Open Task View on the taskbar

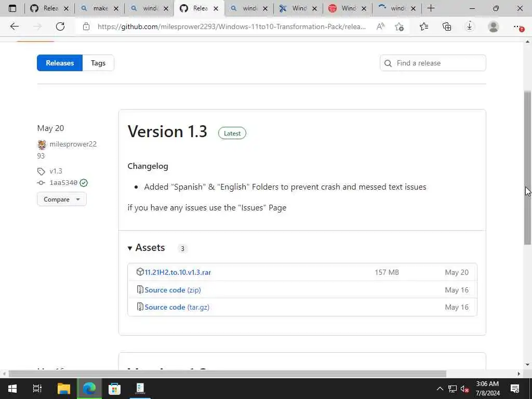[x=37, y=389]
